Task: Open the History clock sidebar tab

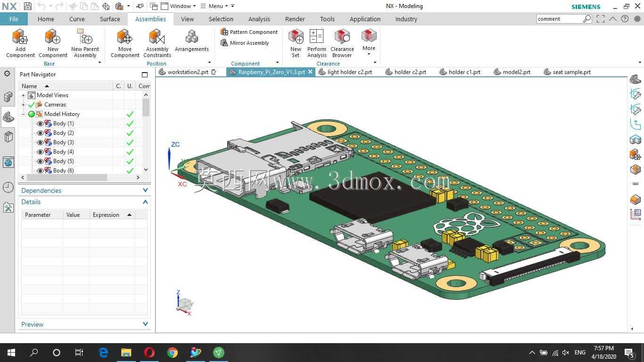Action: (8, 187)
